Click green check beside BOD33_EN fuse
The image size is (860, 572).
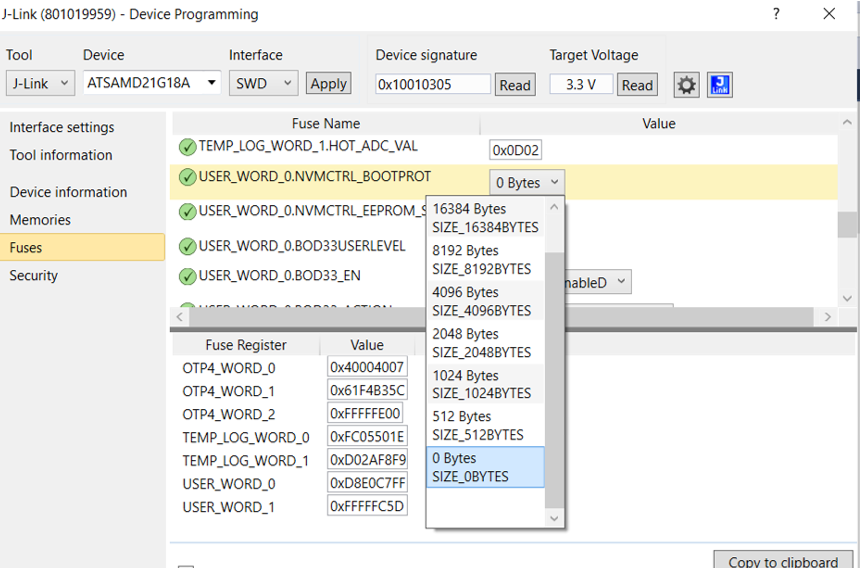187,276
